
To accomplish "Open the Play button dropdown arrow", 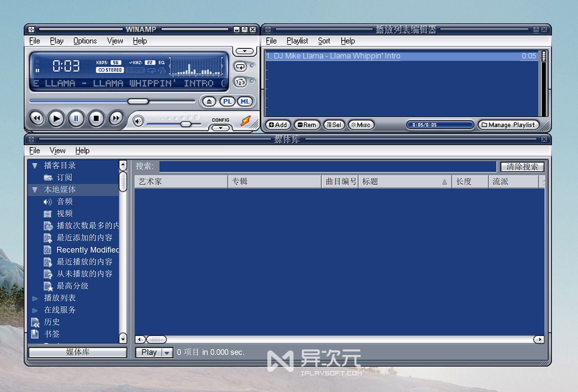I will click(x=167, y=352).
